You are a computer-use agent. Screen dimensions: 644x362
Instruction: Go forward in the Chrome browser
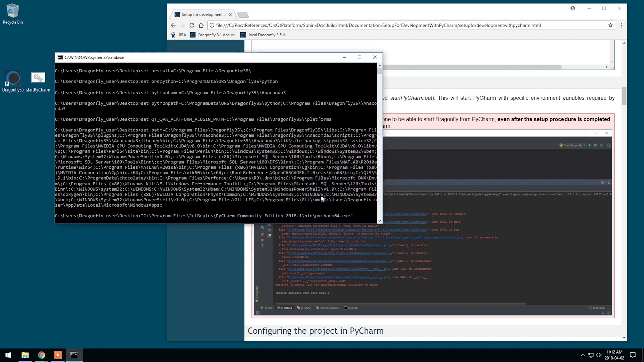click(x=182, y=25)
